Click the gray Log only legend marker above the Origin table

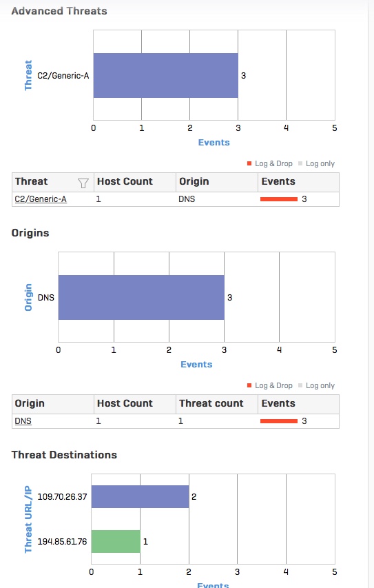pos(300,385)
